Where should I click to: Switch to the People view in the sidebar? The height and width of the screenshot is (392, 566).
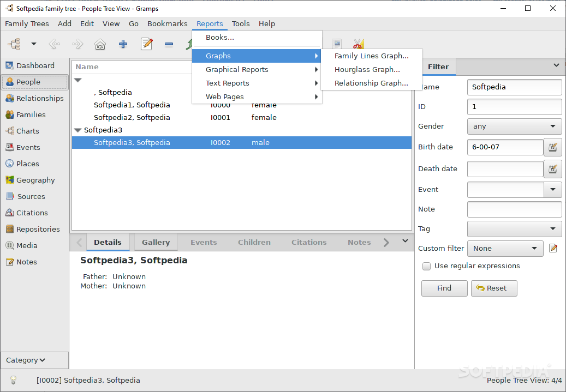[x=34, y=82]
